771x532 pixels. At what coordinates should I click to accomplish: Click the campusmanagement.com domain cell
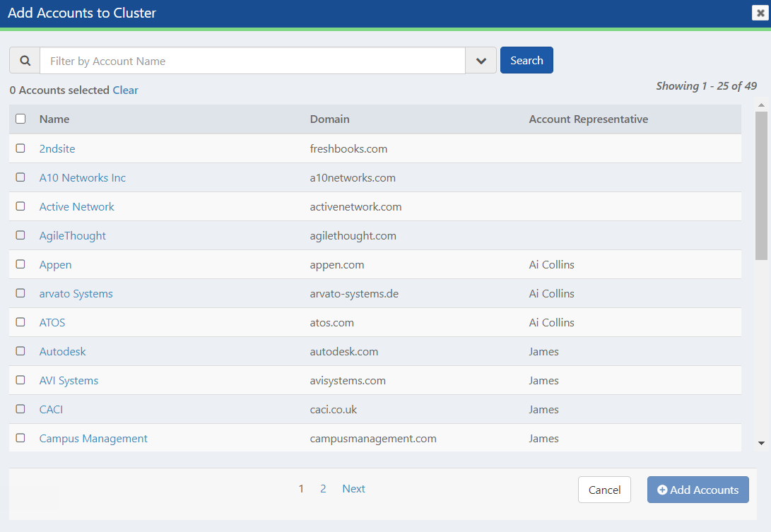click(373, 439)
